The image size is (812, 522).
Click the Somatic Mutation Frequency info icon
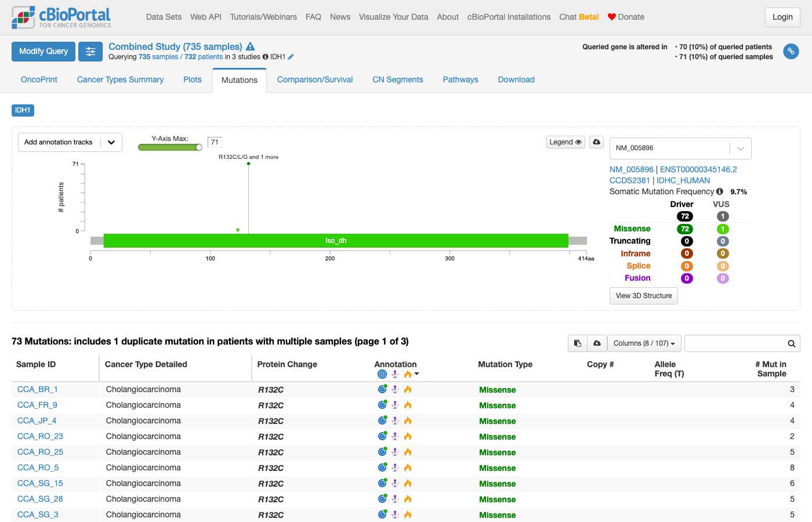(720, 191)
